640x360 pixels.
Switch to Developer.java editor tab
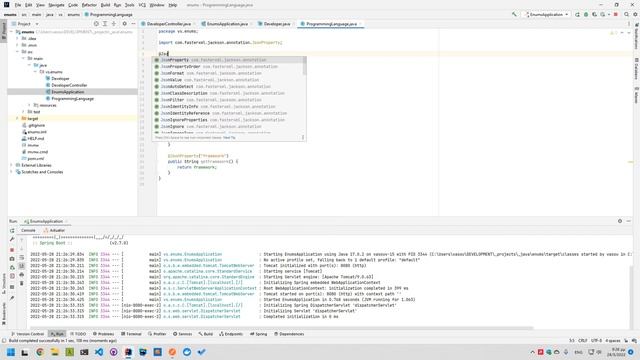coord(276,24)
